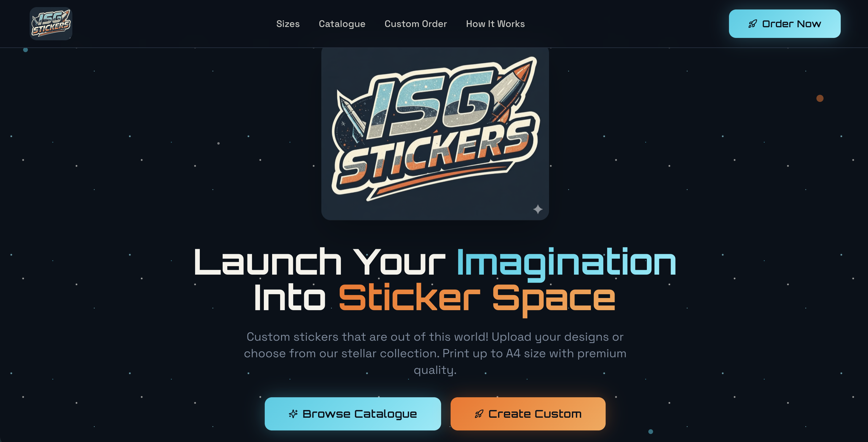Image resolution: width=868 pixels, height=442 pixels.
Task: Click the cyan word Imagination in heading
Action: click(x=567, y=263)
